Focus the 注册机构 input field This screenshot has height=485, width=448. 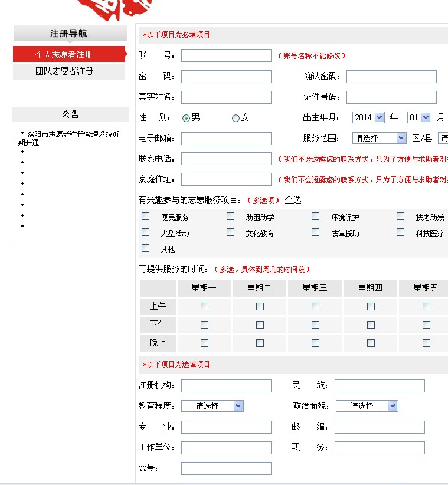click(226, 386)
